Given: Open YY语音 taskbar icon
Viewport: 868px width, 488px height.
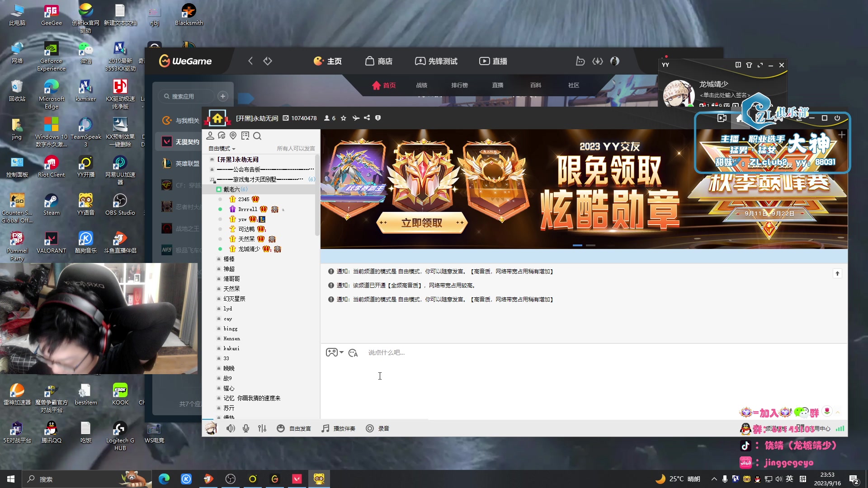Looking at the screenshot, I should tap(319, 479).
